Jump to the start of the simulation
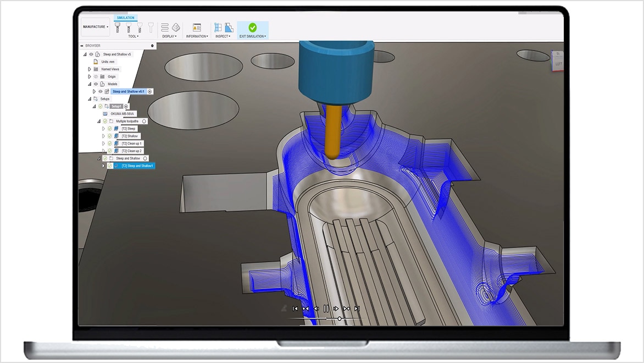The image size is (644, 363). (295, 309)
